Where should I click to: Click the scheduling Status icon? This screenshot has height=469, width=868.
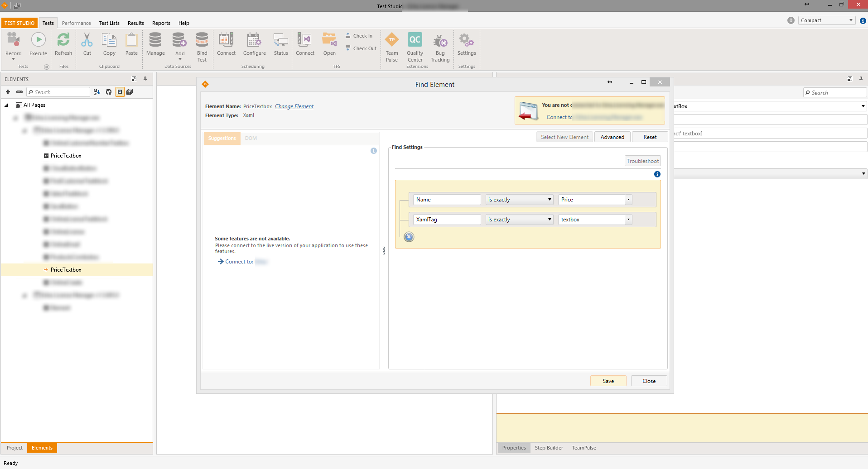281,40
